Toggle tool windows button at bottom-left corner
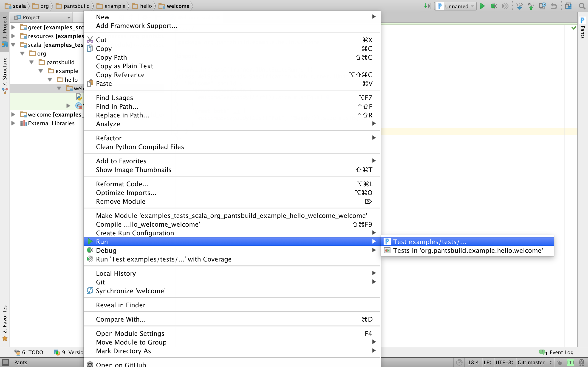The width and height of the screenshot is (588, 367). coord(5,362)
